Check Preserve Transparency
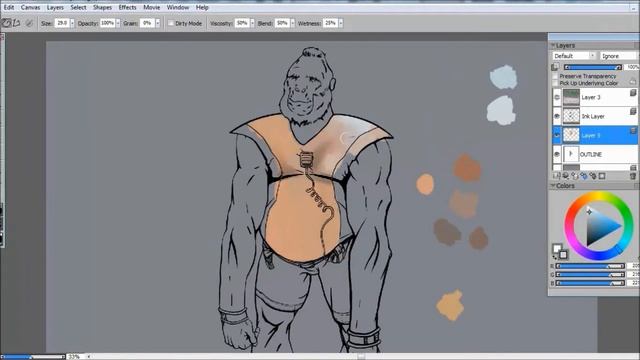 pyautogui.click(x=555, y=76)
